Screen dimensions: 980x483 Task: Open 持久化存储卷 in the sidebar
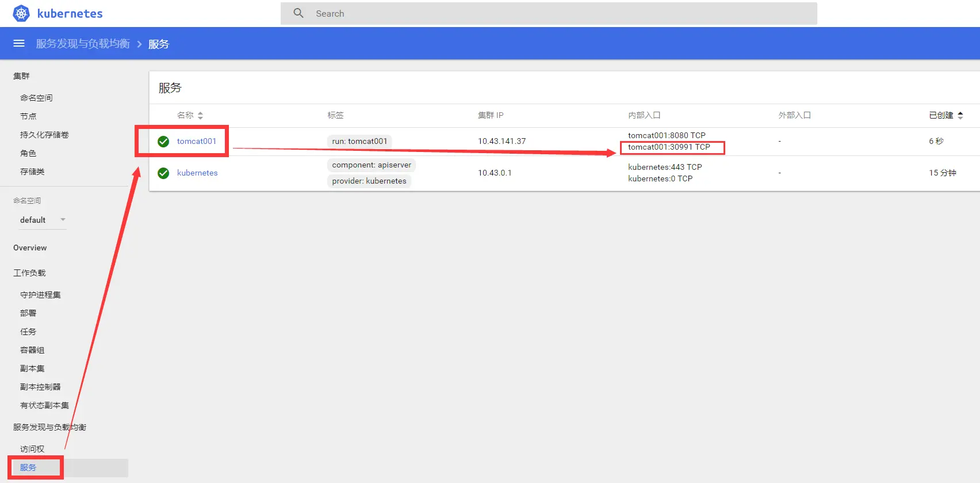coord(44,135)
